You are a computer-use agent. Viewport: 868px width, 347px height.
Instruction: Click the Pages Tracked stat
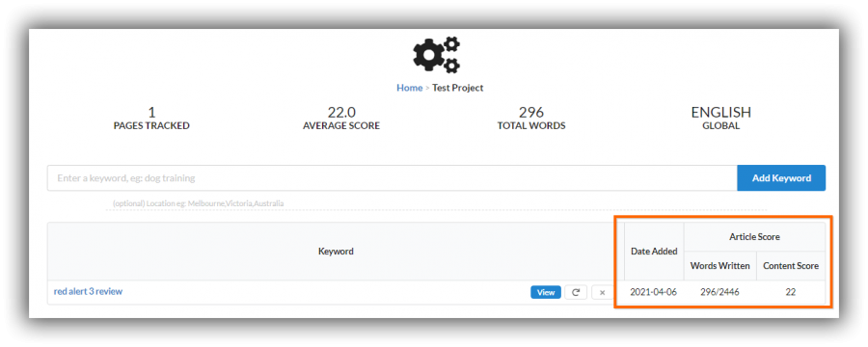(151, 119)
